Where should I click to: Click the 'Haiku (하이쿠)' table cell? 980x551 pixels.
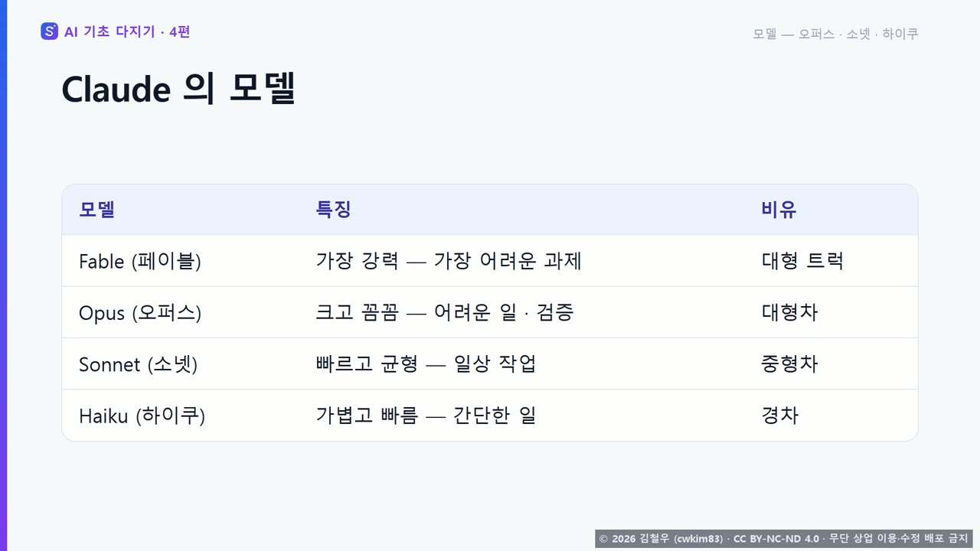coord(142,416)
